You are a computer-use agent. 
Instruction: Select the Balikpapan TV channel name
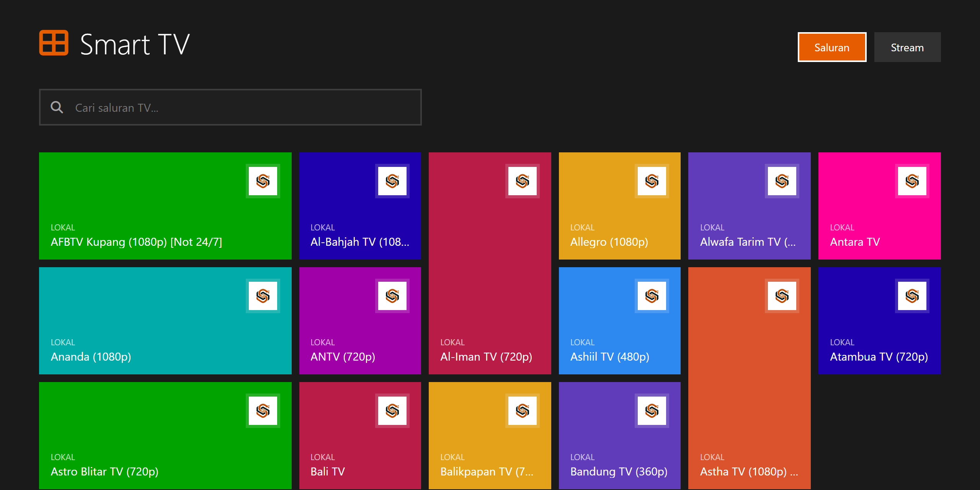(x=487, y=472)
